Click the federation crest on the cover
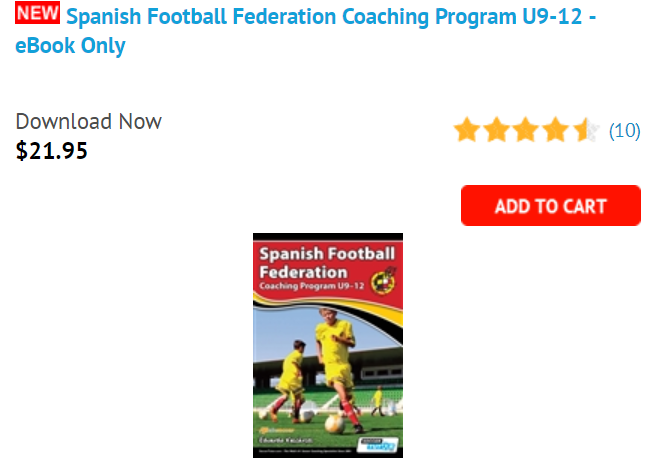 (x=381, y=279)
